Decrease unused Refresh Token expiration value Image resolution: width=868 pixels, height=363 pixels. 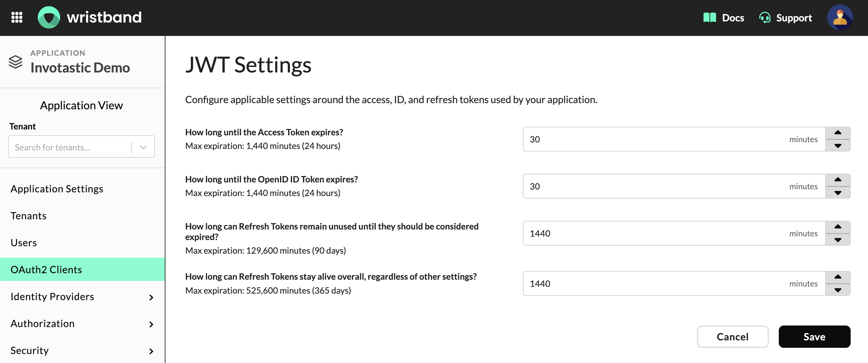(x=838, y=240)
